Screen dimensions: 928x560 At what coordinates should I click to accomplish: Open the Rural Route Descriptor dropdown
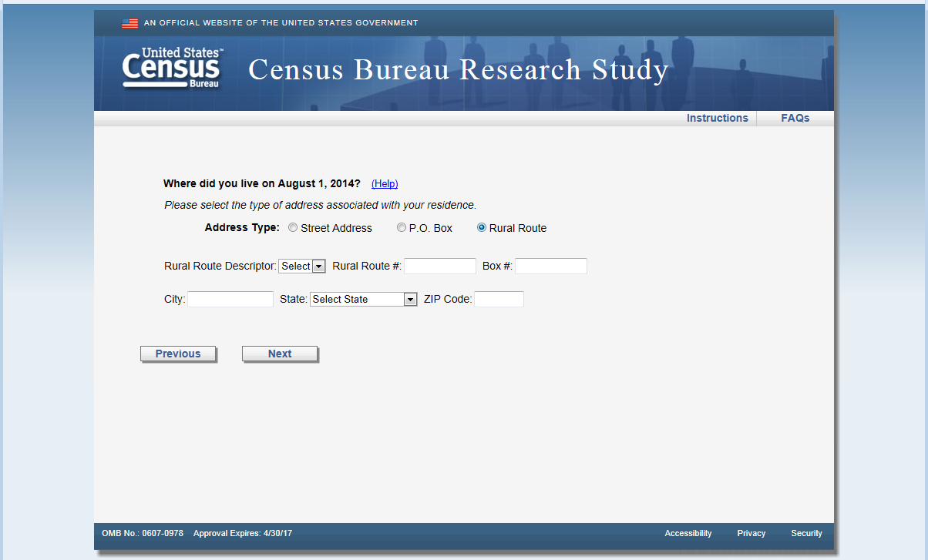(x=302, y=267)
